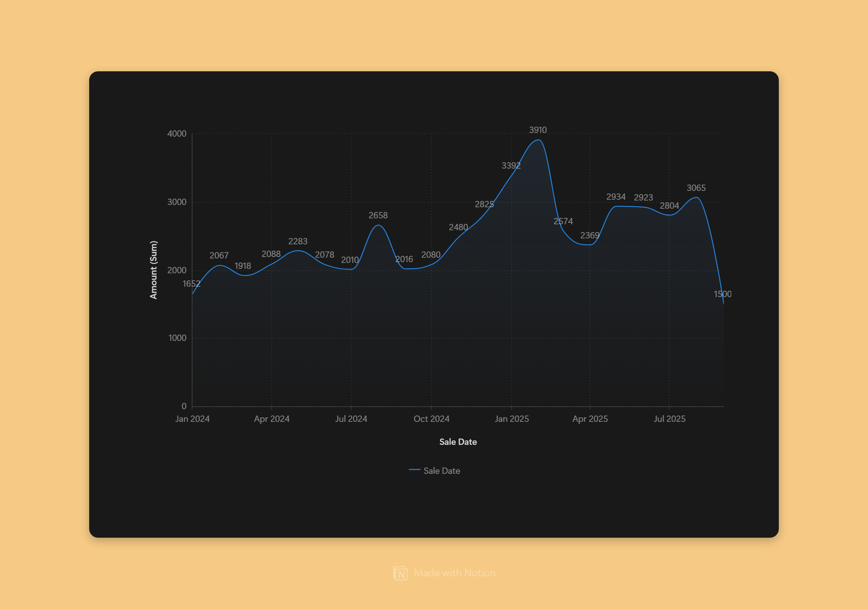Image resolution: width=868 pixels, height=609 pixels.
Task: Select the 1652 starting data point
Action: tap(191, 284)
